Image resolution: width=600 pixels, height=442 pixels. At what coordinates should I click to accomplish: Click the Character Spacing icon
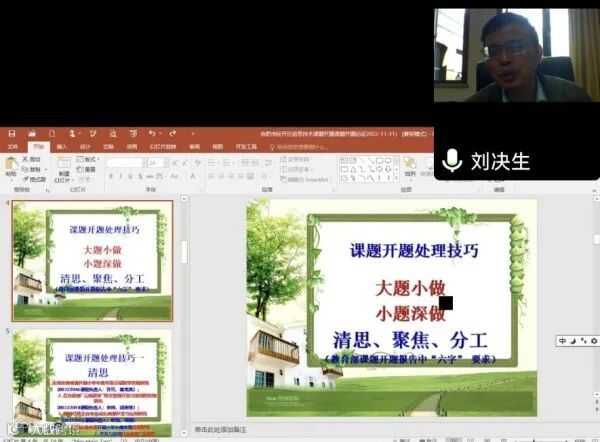point(160,176)
